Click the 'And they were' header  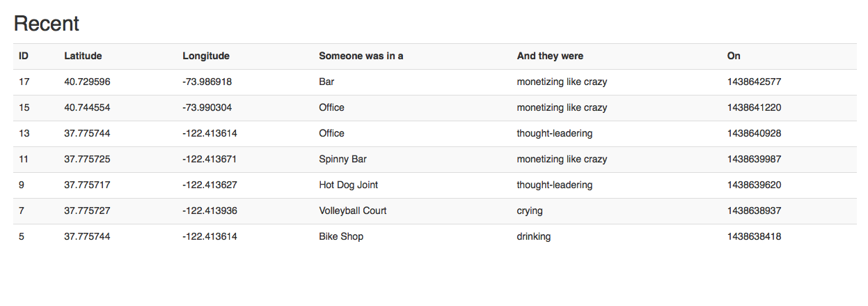550,56
